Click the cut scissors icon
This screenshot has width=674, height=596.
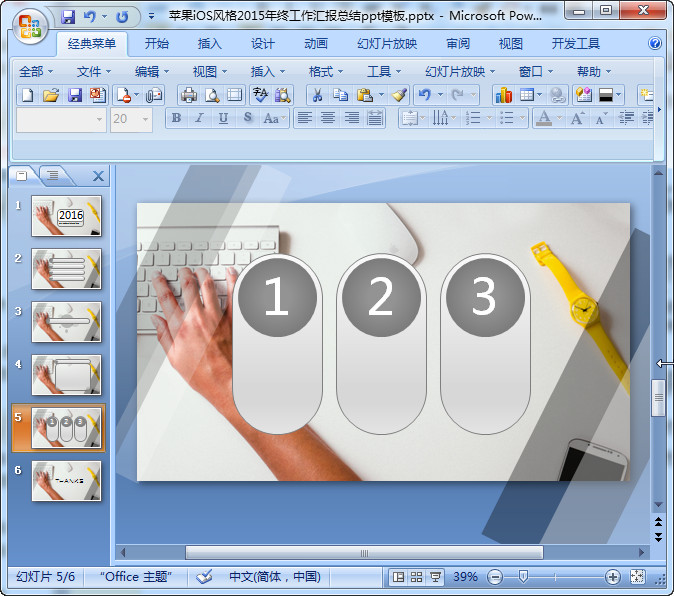[317, 95]
